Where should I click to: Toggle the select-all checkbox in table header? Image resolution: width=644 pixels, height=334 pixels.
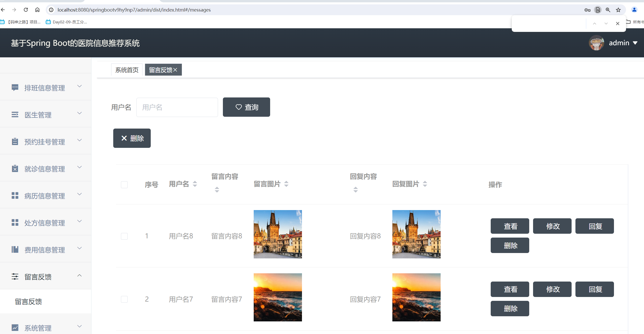(124, 185)
